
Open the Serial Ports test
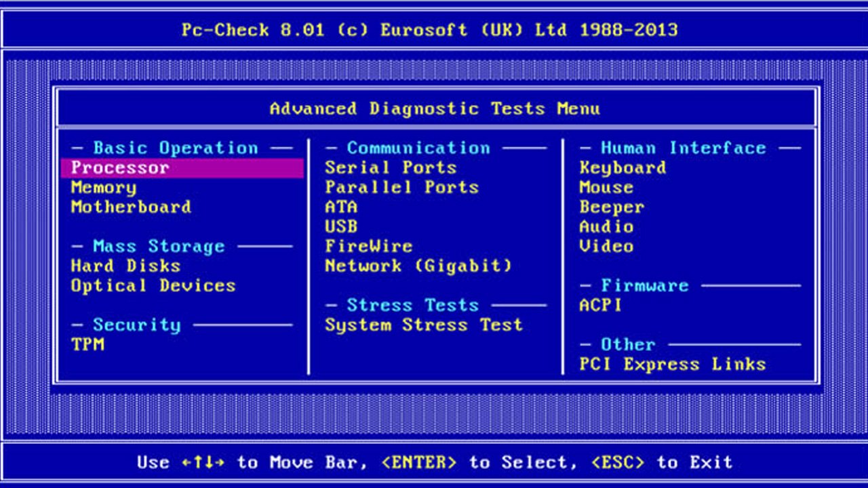(x=391, y=167)
